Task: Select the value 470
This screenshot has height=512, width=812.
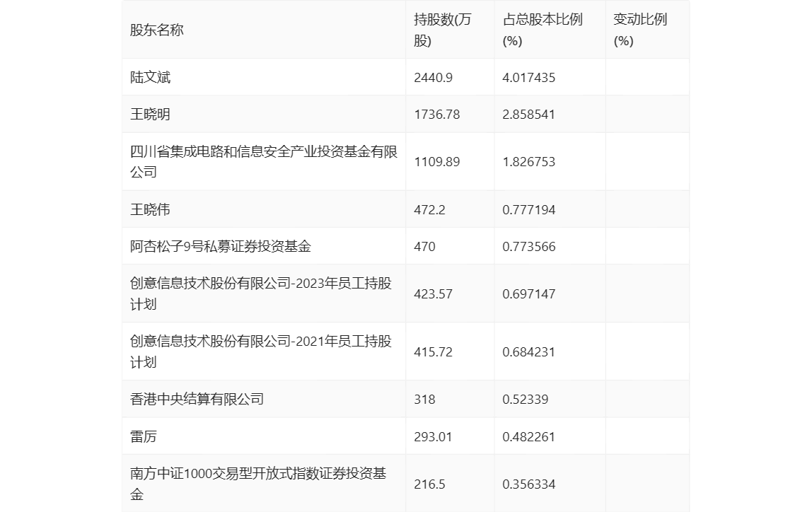Action: tap(424, 246)
